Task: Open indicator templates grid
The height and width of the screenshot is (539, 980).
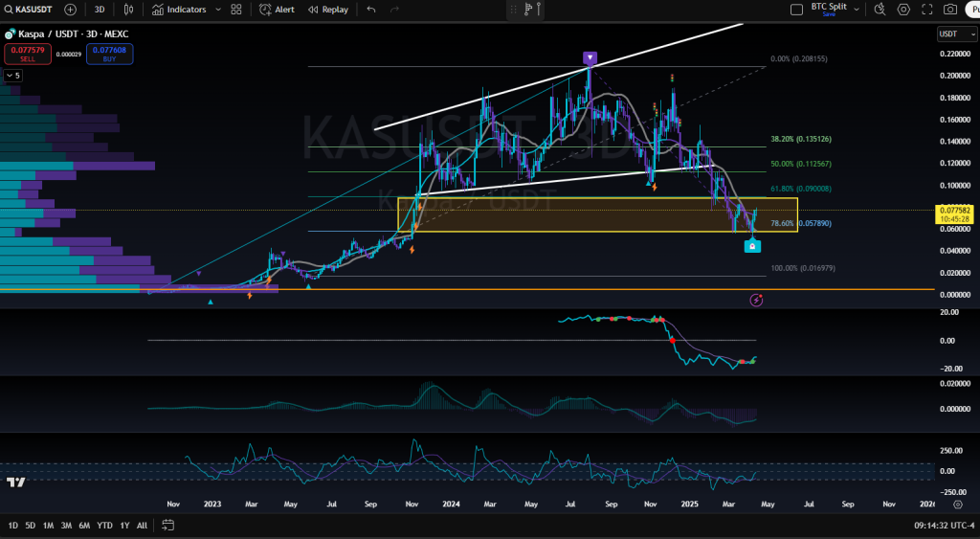Action: pyautogui.click(x=236, y=10)
